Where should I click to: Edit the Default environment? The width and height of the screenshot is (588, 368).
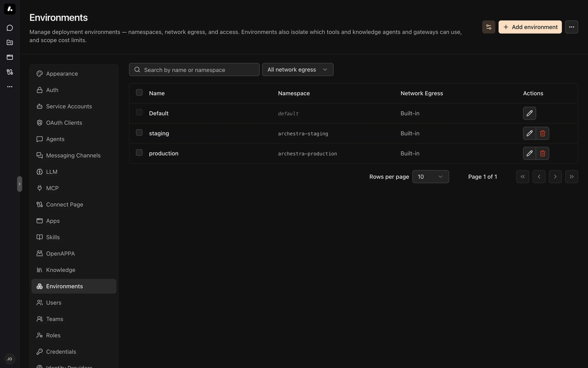point(529,113)
